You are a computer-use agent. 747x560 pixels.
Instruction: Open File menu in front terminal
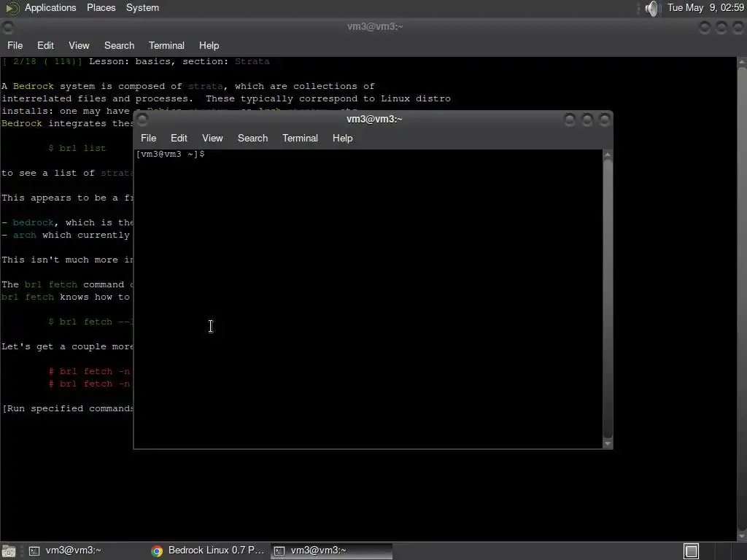point(148,138)
